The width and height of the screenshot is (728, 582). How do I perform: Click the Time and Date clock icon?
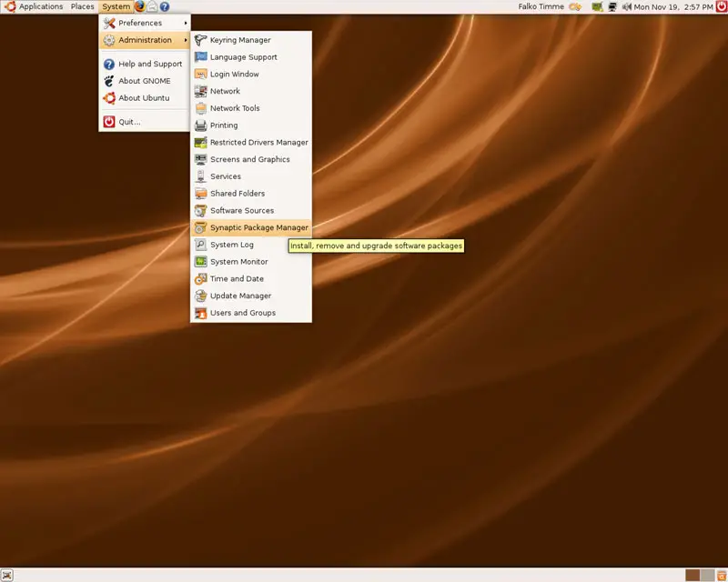(200, 279)
